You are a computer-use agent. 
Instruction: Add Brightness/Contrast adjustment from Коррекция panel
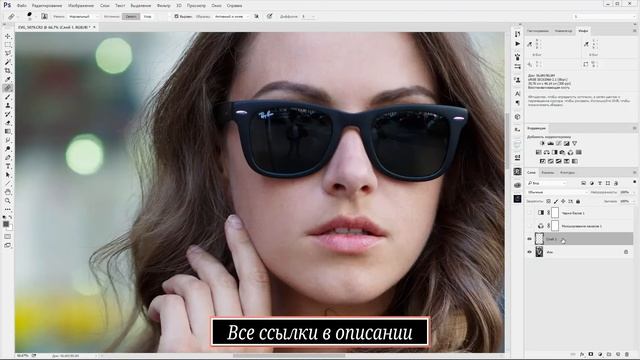click(x=542, y=143)
